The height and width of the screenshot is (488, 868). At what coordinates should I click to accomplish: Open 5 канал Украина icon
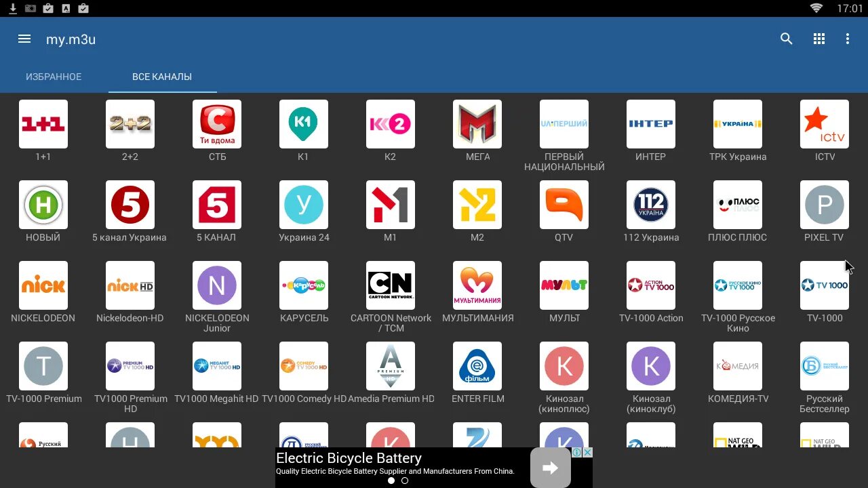[x=130, y=205]
